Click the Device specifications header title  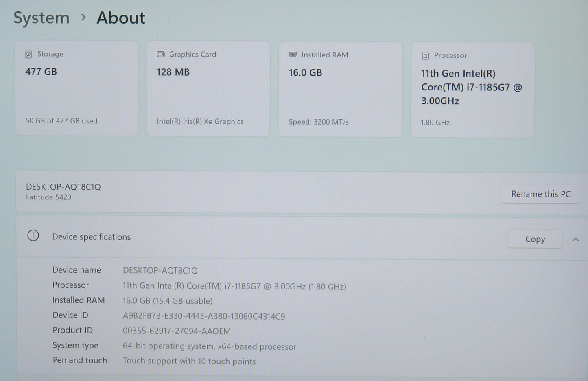(x=92, y=237)
